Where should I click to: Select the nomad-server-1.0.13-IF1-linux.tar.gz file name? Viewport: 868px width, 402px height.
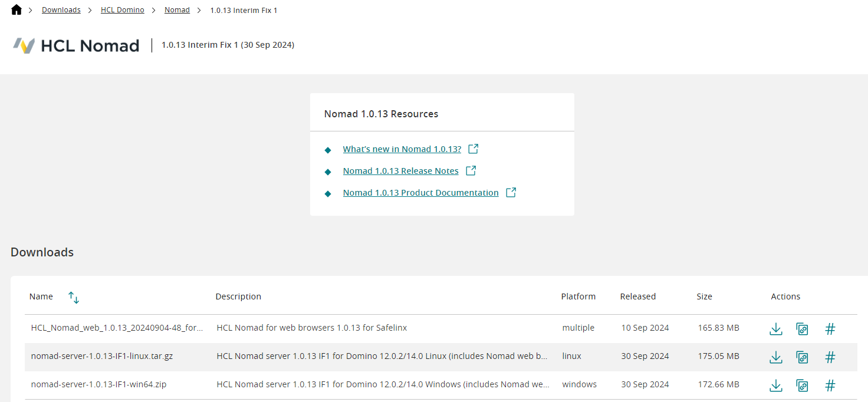tap(102, 356)
